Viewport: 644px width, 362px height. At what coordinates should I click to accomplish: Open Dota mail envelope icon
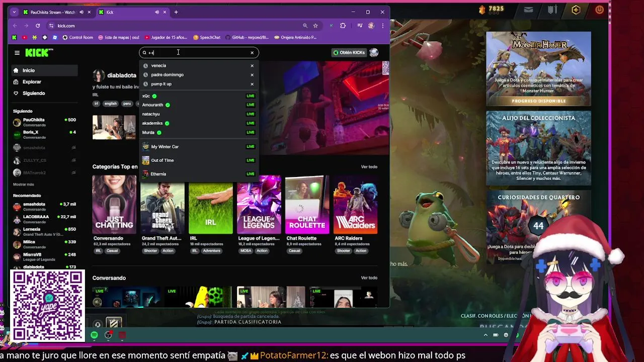[x=528, y=10]
